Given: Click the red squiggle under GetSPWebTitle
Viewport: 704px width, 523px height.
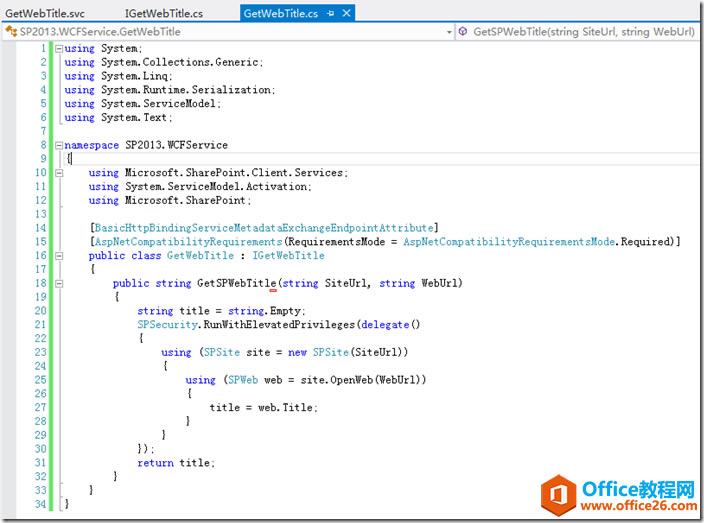Looking at the screenshot, I should pos(273,291).
